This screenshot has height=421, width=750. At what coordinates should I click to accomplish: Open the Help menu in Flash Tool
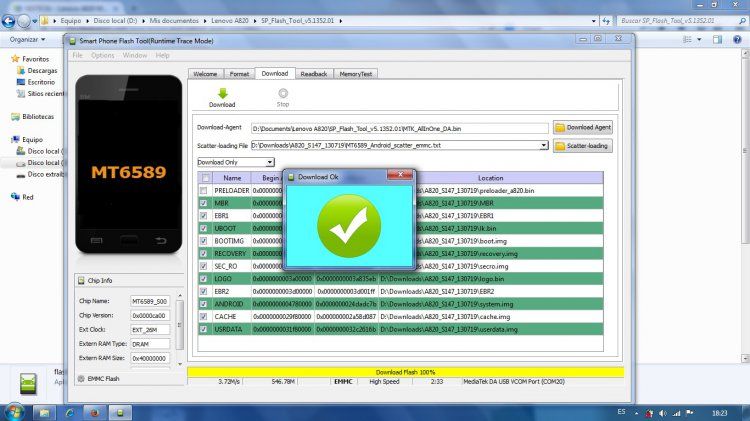pos(163,55)
